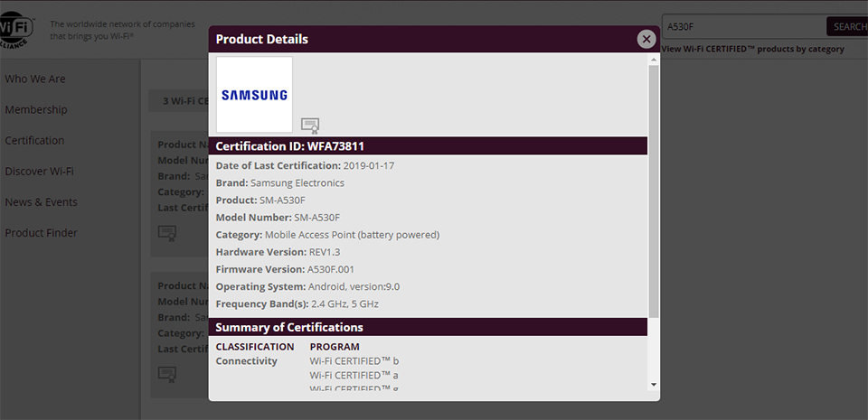Select the date 2019-01-17

pos(369,165)
